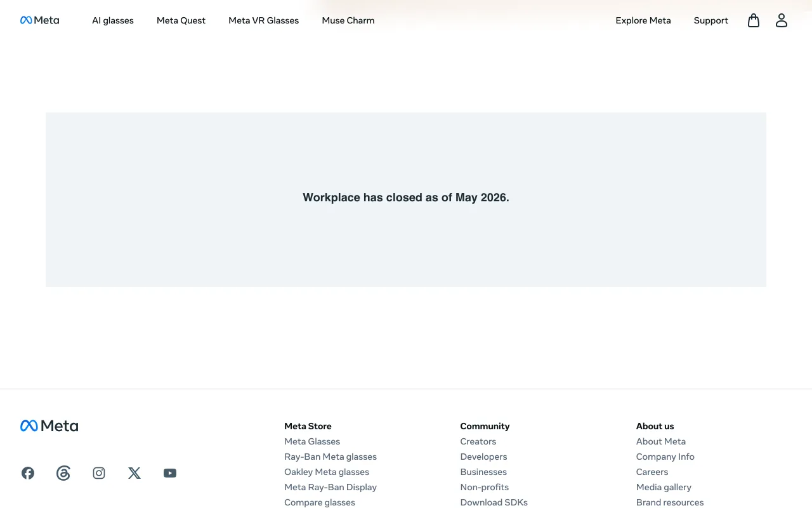Screen dimensions: 812x508
Task: Open the Company Info link
Action: 665,457
